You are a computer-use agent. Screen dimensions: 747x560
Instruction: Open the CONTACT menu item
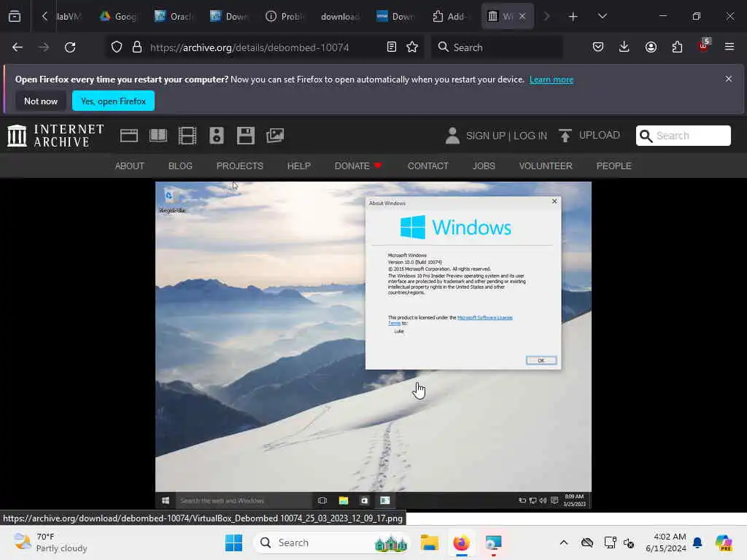[427, 166]
